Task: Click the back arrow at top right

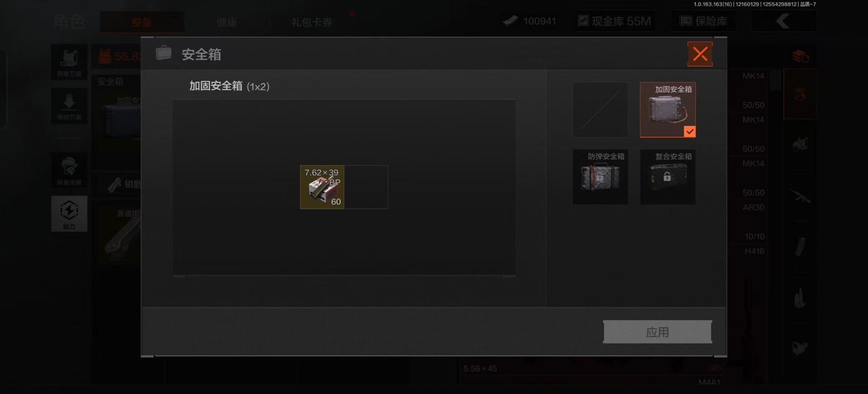Action: coord(784,21)
